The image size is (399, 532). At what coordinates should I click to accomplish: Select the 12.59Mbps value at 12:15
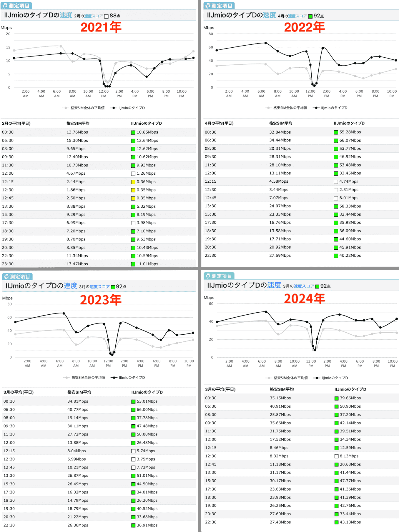point(350,448)
